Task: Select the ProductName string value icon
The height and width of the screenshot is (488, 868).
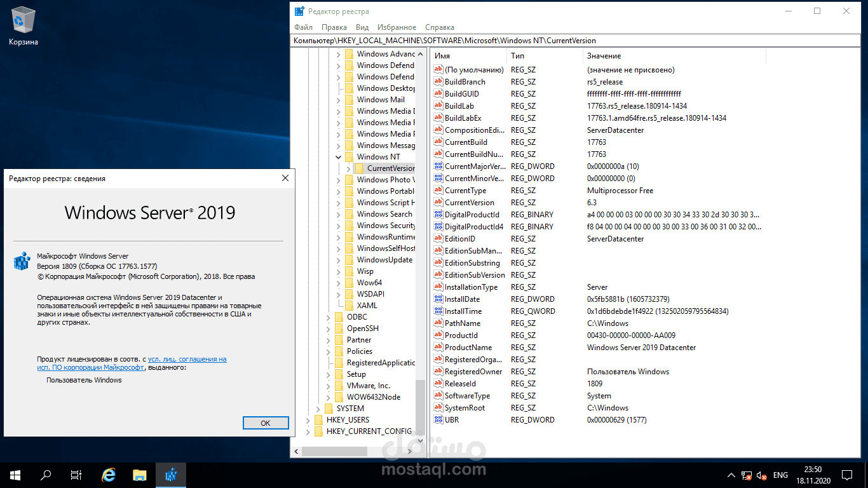Action: (438, 347)
